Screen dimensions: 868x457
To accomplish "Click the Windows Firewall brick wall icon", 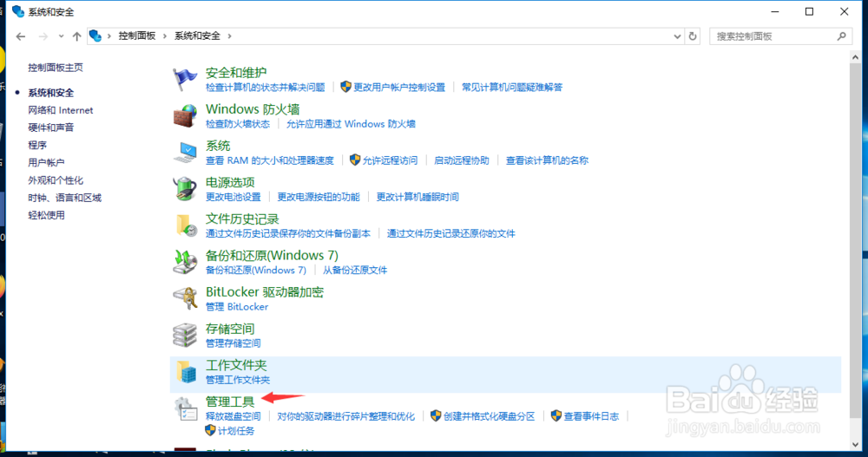I will tap(184, 115).
